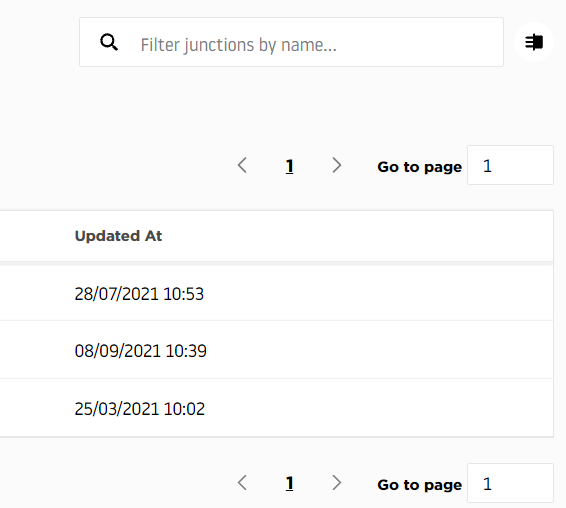Click the top Go to page label
The height and width of the screenshot is (508, 566).
pos(419,167)
